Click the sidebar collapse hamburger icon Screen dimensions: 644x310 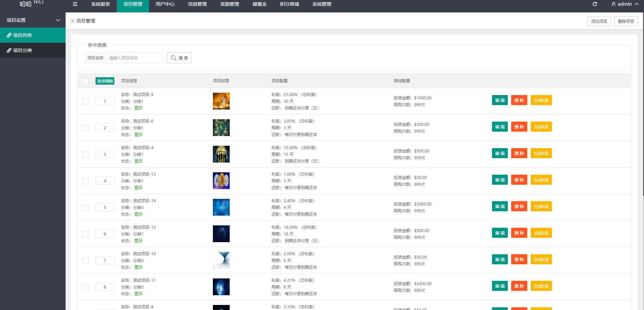[x=75, y=4]
